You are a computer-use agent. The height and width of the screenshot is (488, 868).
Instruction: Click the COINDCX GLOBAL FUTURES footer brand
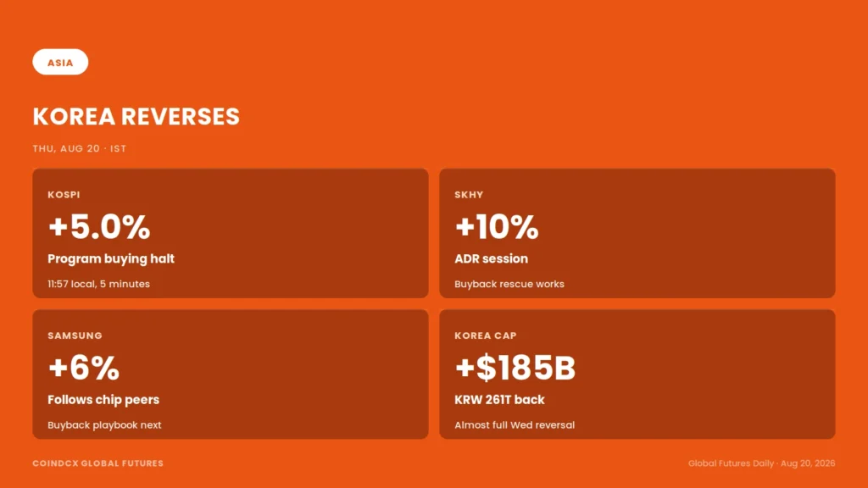click(98, 463)
